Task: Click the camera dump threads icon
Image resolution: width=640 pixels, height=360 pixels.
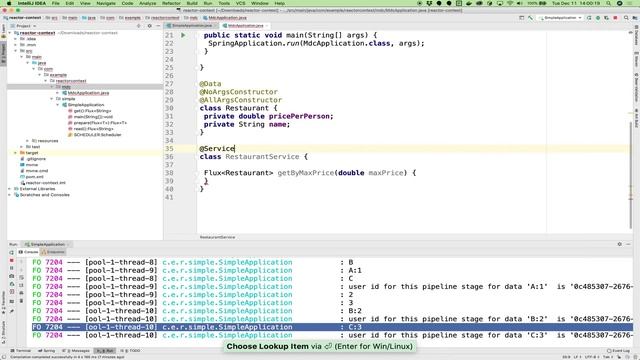Action: 11,276
